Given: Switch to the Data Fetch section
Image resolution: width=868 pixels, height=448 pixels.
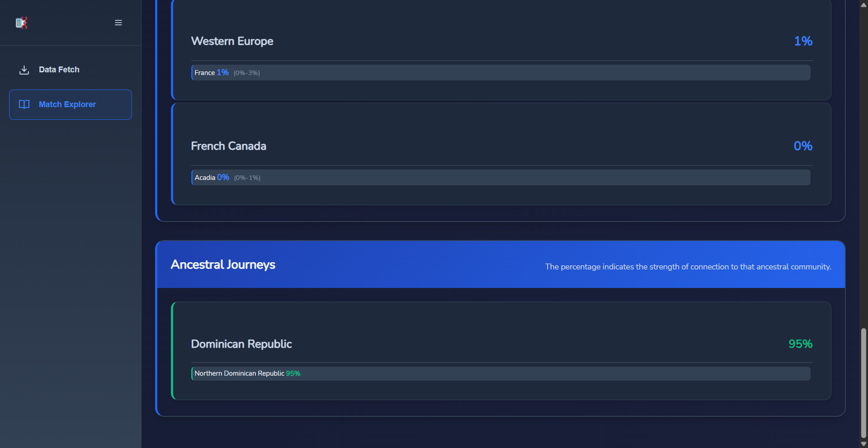Looking at the screenshot, I should pos(59,70).
